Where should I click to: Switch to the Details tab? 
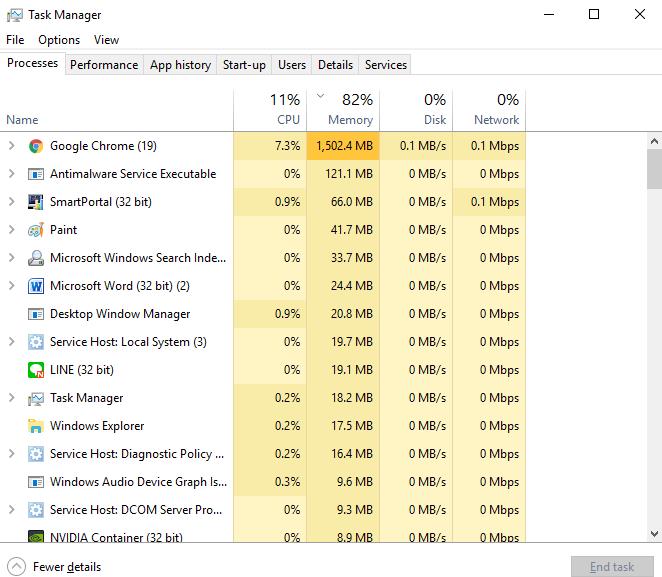tap(335, 65)
